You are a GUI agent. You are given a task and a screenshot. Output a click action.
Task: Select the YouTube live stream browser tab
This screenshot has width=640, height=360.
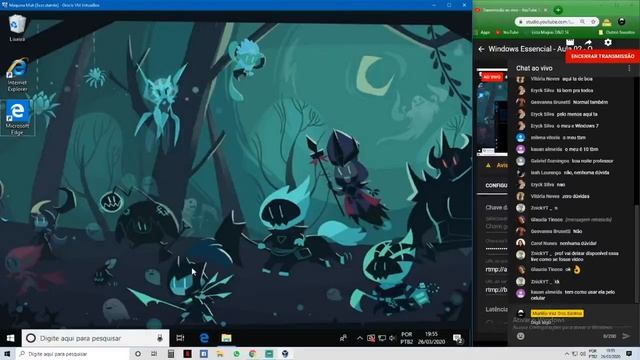[512, 10]
